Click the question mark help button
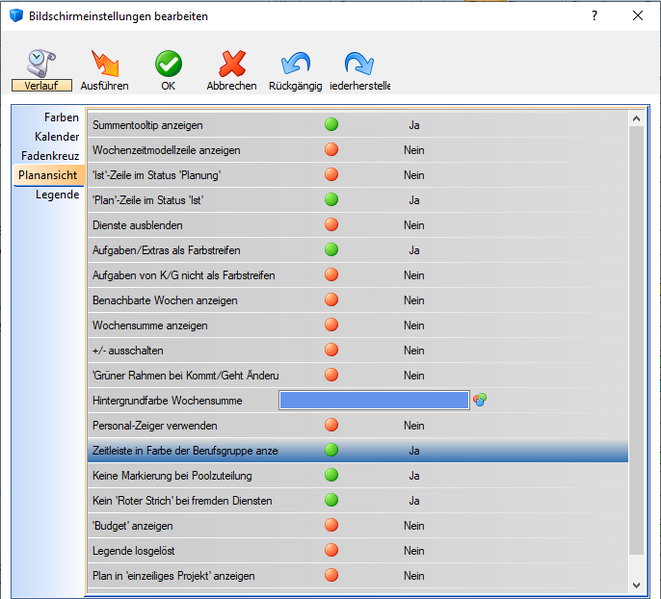Image resolution: width=661 pixels, height=599 pixels. coord(594,16)
